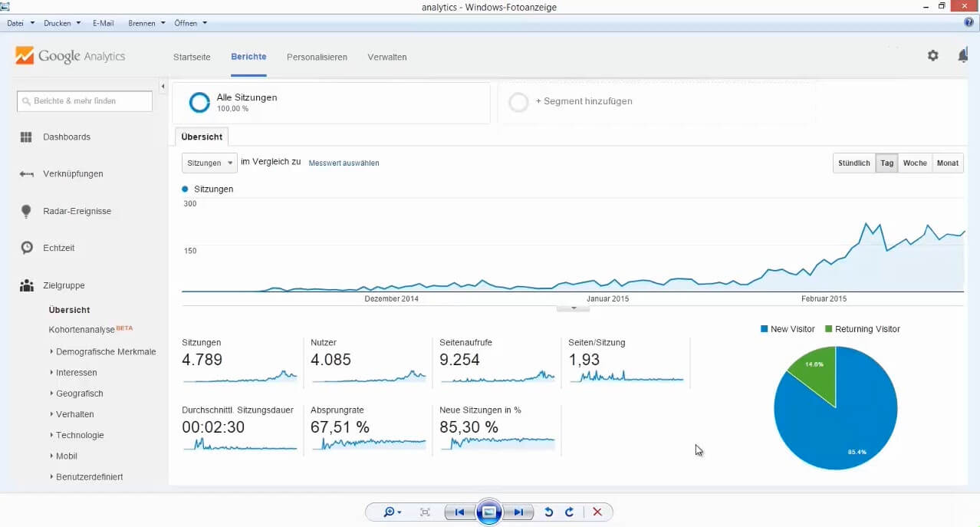This screenshot has height=527, width=980.
Task: Open the Drucken menu
Action: [62, 23]
